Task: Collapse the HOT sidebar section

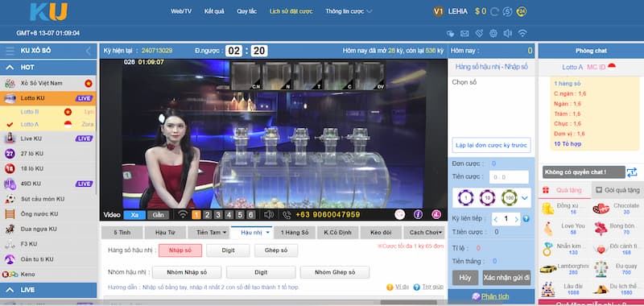Action: click(48, 68)
